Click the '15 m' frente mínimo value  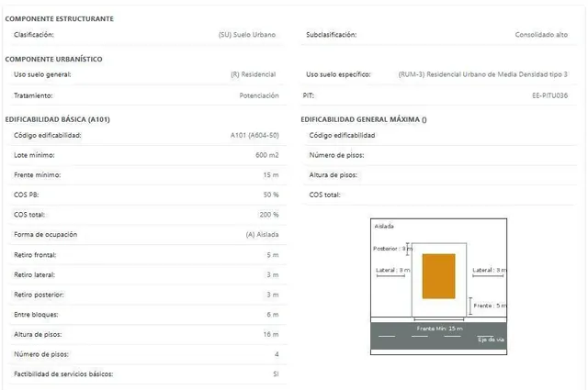click(271, 175)
